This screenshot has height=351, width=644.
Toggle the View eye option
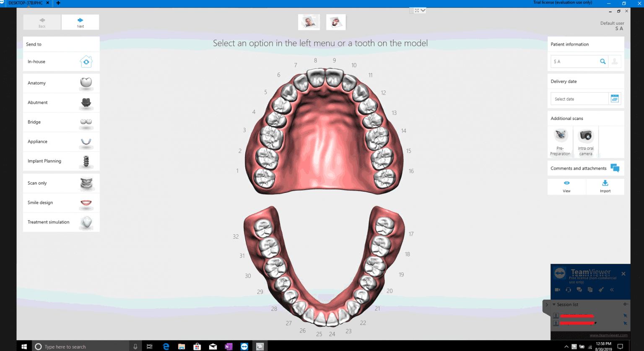pos(566,186)
